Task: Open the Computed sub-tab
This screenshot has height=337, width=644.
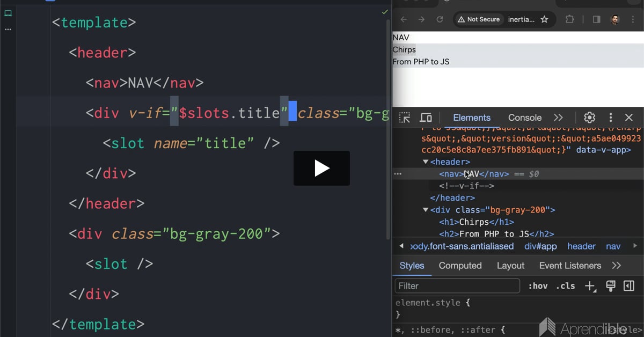Action: [460, 266]
